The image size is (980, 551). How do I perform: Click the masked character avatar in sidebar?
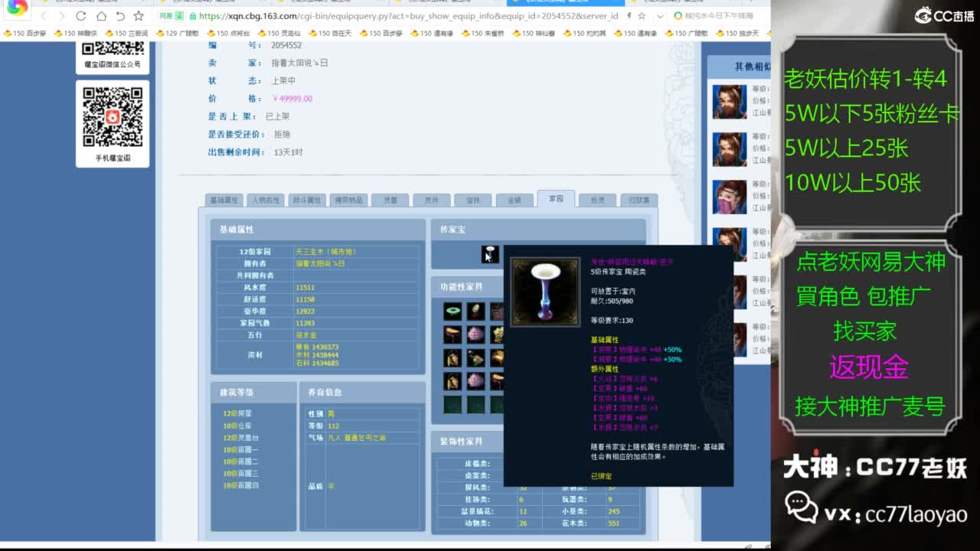(729, 197)
